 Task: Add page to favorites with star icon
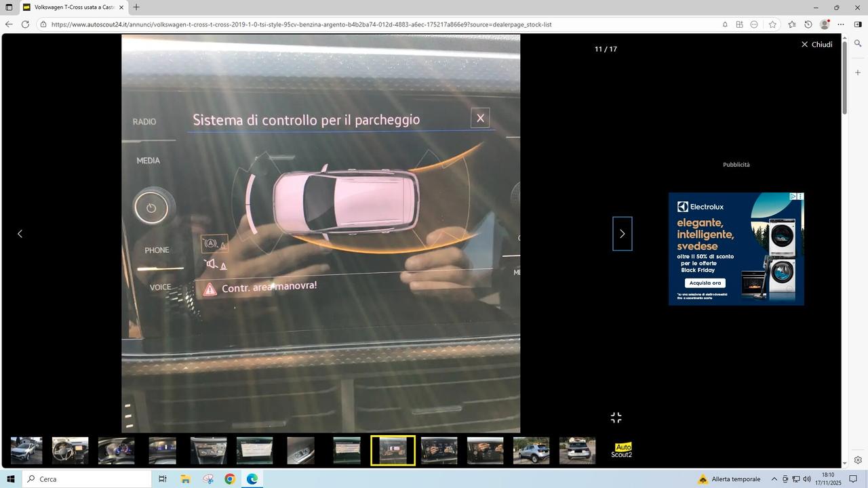(x=772, y=24)
